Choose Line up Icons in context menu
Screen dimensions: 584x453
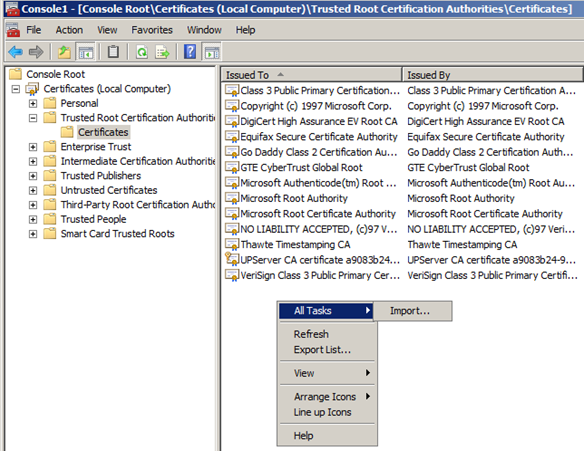click(322, 412)
